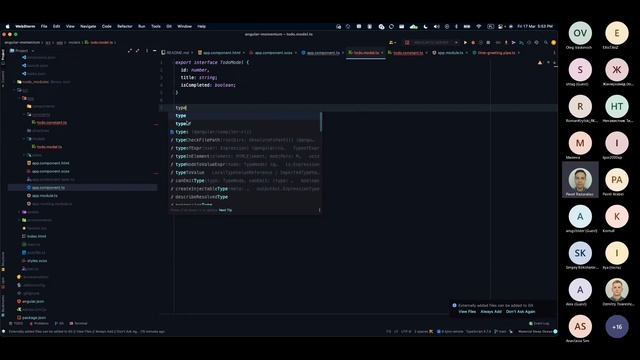Click the cloud icon in menu bar
The image size is (640, 360).
pyautogui.click(x=413, y=26)
